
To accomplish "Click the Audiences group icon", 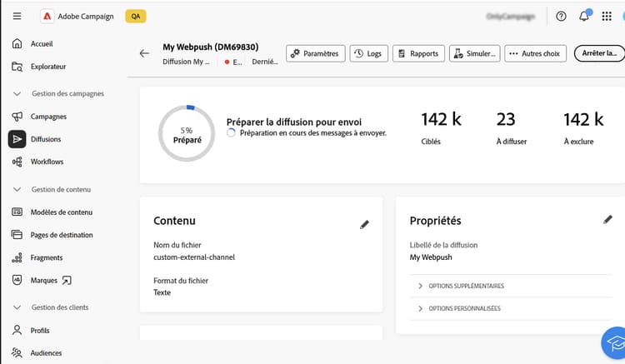I will (17, 352).
